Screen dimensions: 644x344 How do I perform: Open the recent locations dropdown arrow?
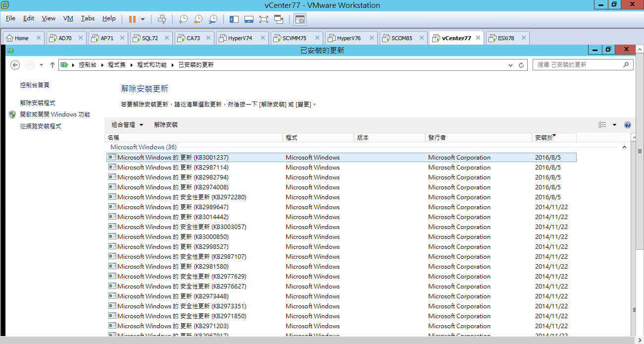click(x=41, y=65)
